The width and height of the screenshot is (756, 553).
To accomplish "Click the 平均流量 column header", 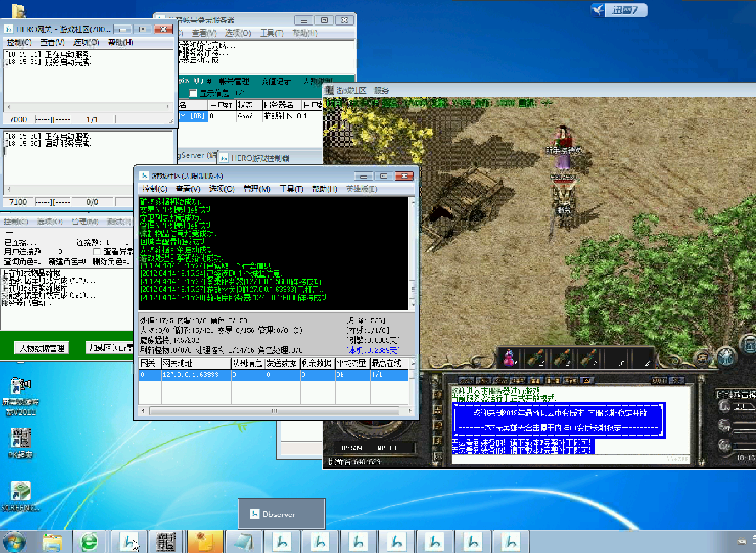I will (x=352, y=363).
